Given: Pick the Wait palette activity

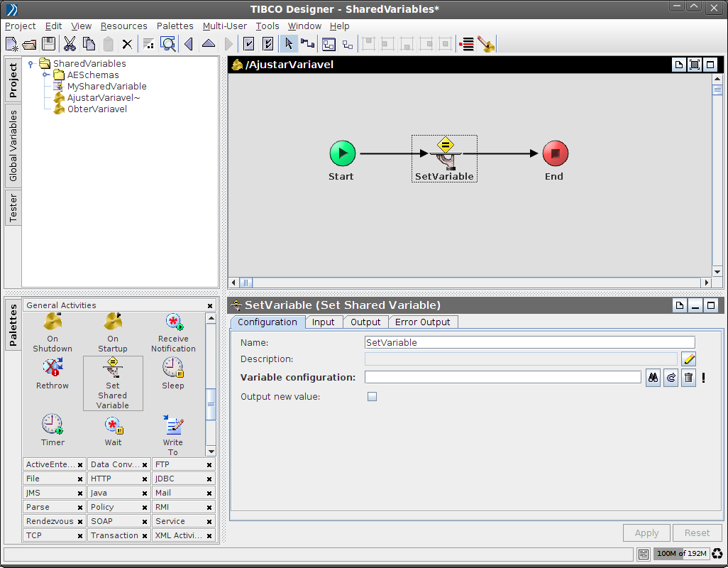Looking at the screenshot, I should tap(113, 430).
